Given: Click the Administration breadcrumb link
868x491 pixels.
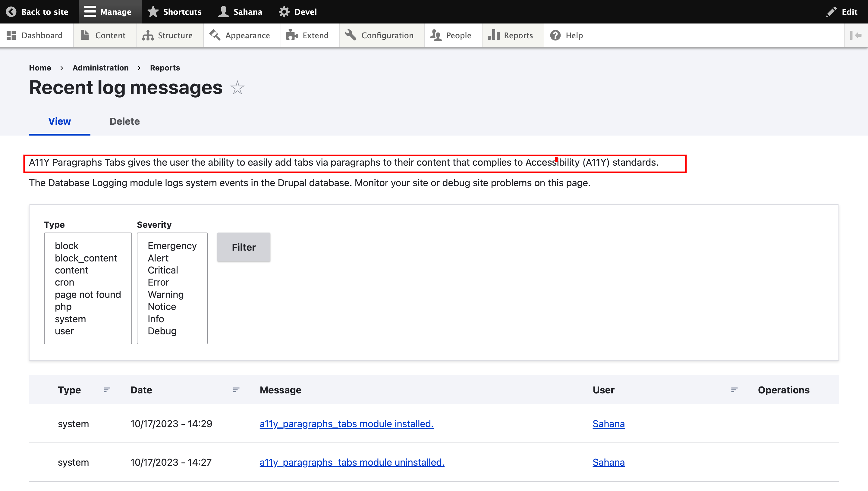Looking at the screenshot, I should coord(101,68).
